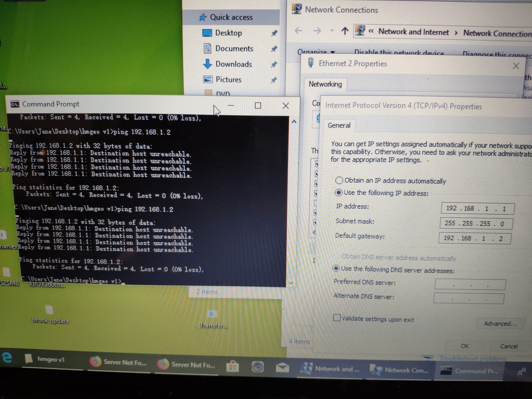Viewport: 532px width, 399px height.
Task: Click the Preferred DNS server field
Action: [470, 284]
